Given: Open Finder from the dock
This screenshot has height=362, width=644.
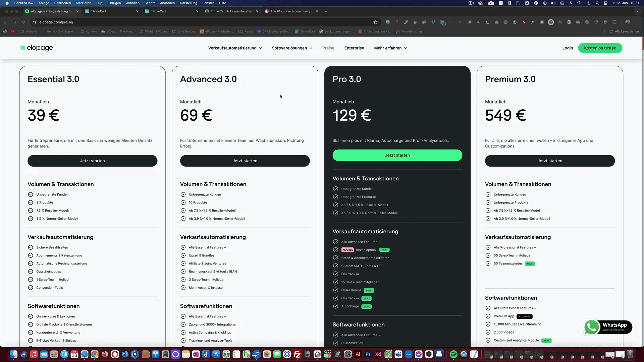Looking at the screenshot, I should tap(13, 354).
